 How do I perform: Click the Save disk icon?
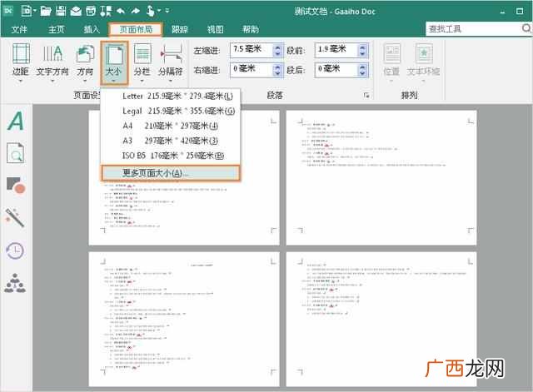tap(61, 11)
